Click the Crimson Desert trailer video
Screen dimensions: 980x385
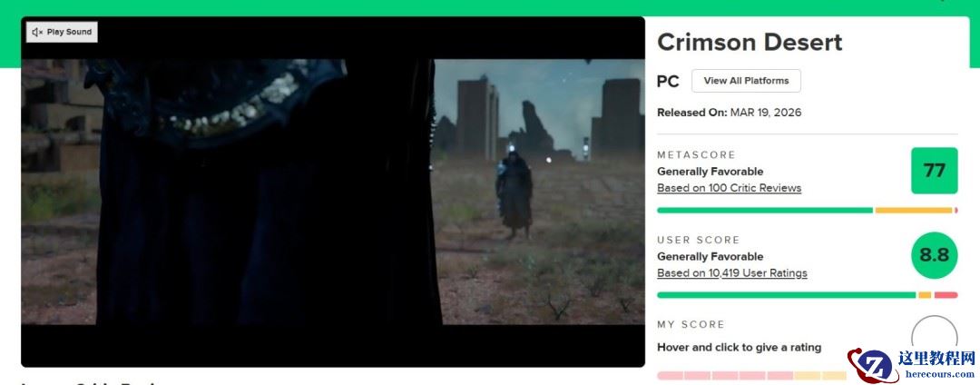[x=332, y=192]
